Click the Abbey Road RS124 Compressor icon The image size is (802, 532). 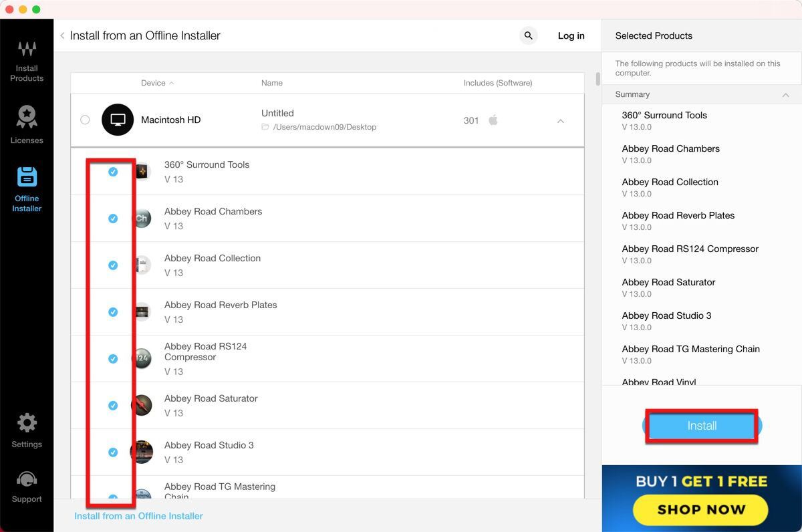(x=142, y=359)
